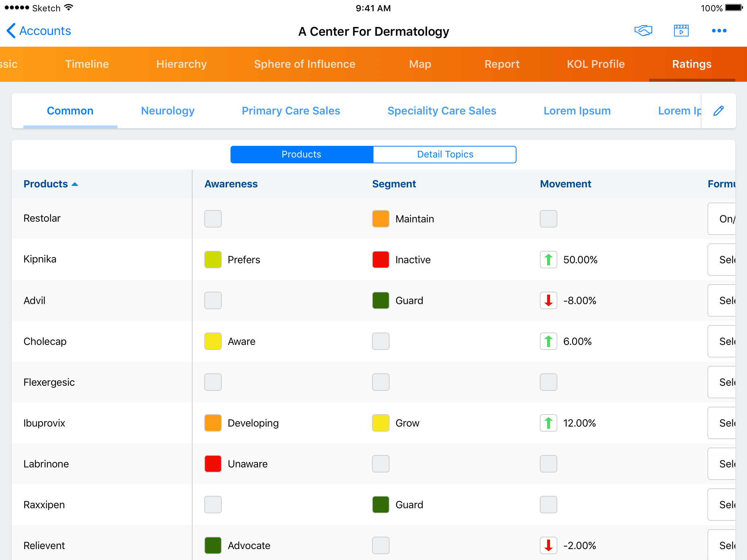Click Advil's red down movement arrow
Image resolution: width=747 pixels, height=560 pixels.
pyautogui.click(x=548, y=300)
